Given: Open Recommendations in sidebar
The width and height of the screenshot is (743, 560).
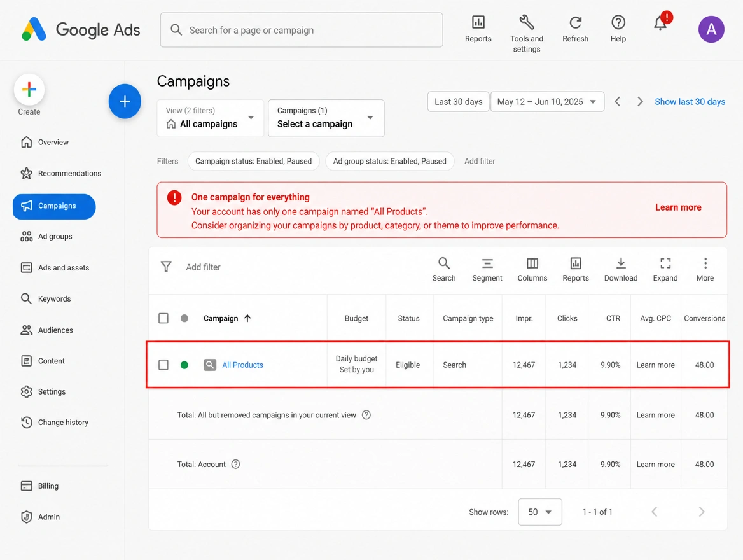Looking at the screenshot, I should pos(60,174).
